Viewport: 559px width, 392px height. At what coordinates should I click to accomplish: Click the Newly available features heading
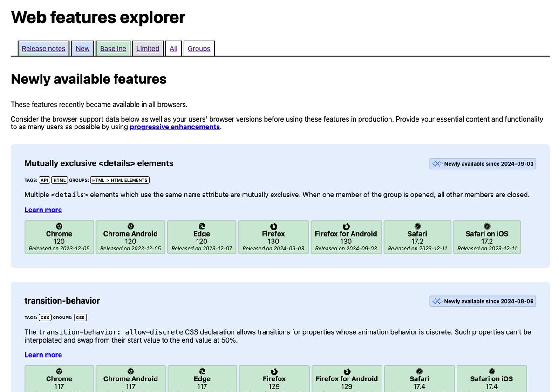(x=89, y=79)
